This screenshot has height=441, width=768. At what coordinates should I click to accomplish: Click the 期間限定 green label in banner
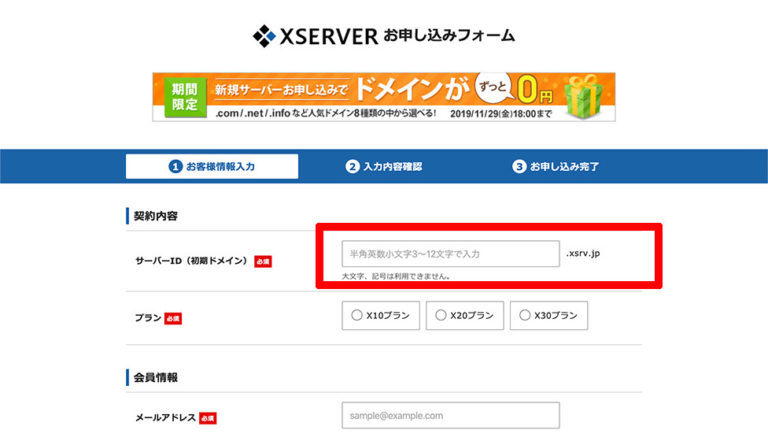coord(185,97)
